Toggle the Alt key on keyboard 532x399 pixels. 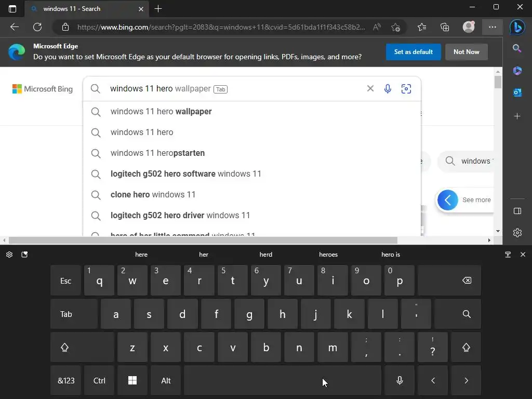pos(166,380)
